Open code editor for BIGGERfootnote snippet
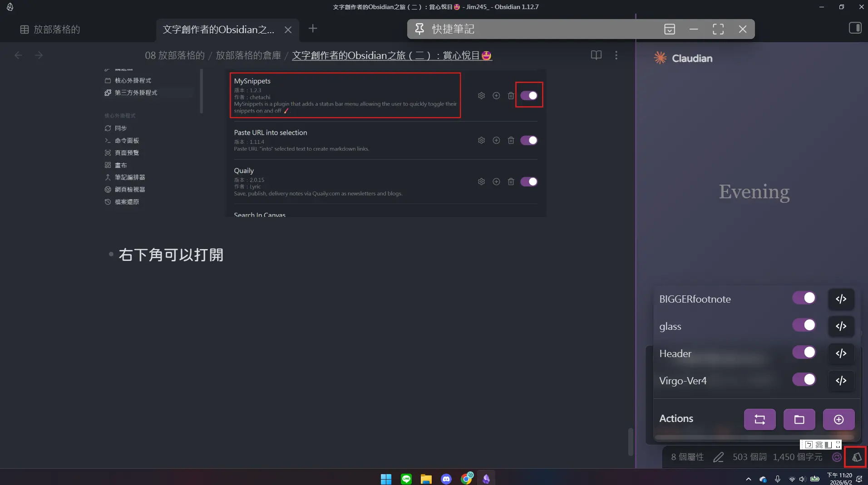Viewport: 868px width, 485px height. [841, 299]
